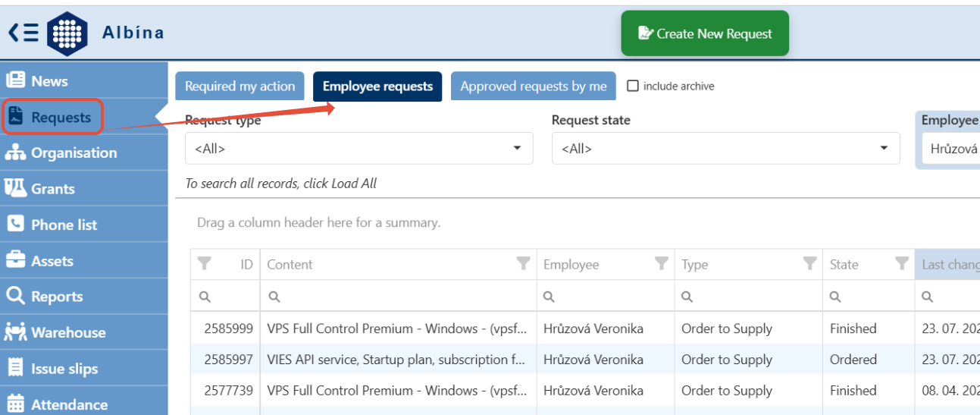Switch to Approved requests by me tab
Screen dimensions: 980x415
pyautogui.click(x=534, y=86)
